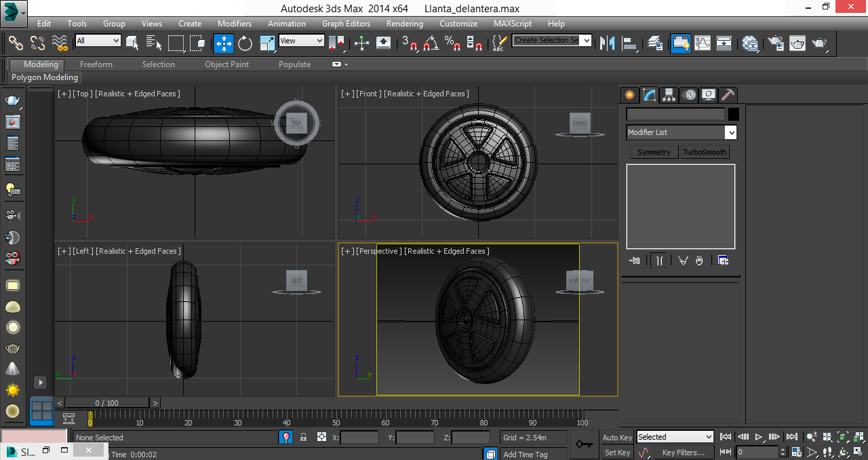The height and width of the screenshot is (460, 868).
Task: Select the Select and Rotate tool
Action: (245, 43)
